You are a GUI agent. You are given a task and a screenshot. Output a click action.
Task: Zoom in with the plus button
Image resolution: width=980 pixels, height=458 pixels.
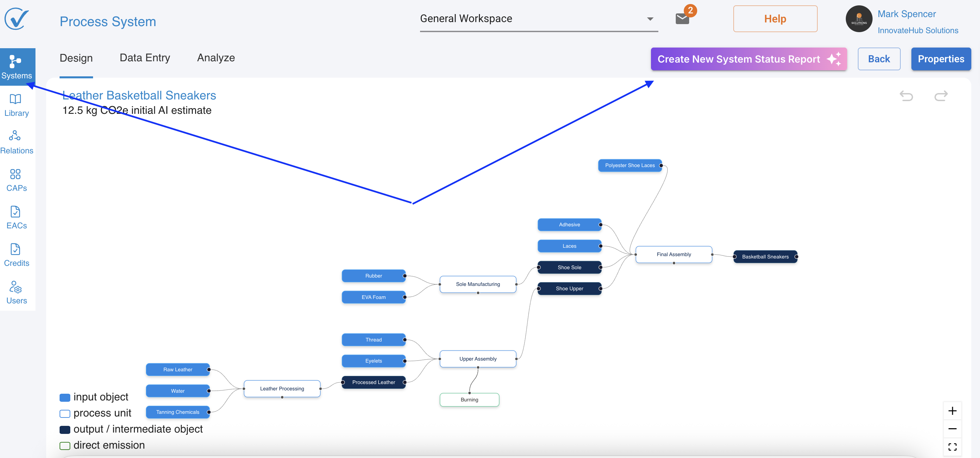952,411
